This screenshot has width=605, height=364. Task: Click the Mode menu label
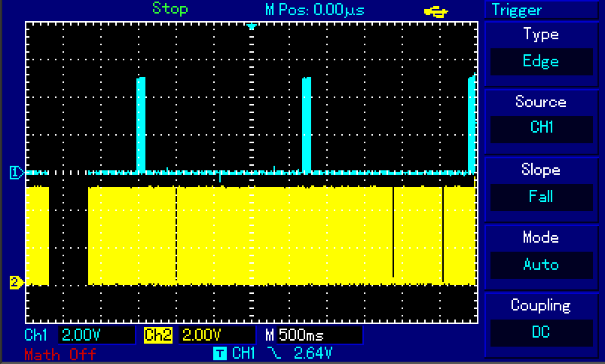(541, 237)
